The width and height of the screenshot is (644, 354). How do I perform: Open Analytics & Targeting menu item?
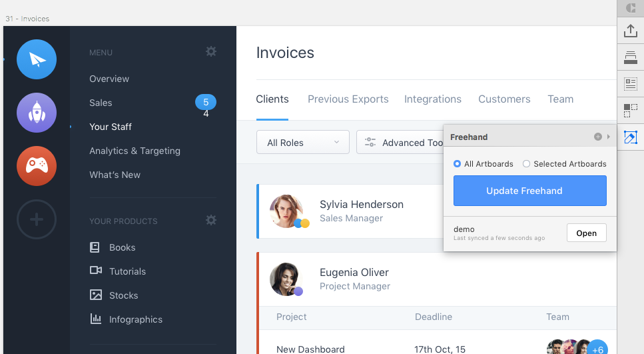pos(135,151)
